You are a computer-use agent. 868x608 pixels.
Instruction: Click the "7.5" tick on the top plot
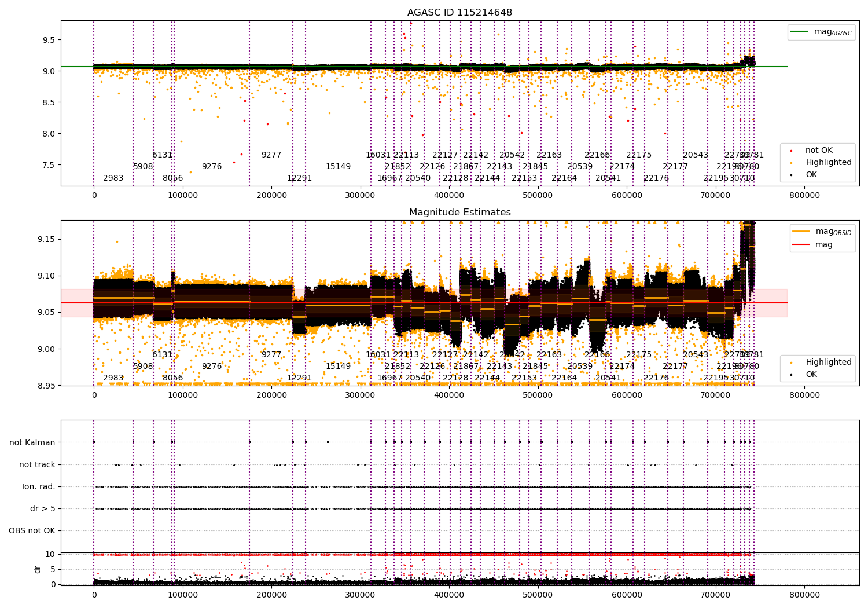48,165
